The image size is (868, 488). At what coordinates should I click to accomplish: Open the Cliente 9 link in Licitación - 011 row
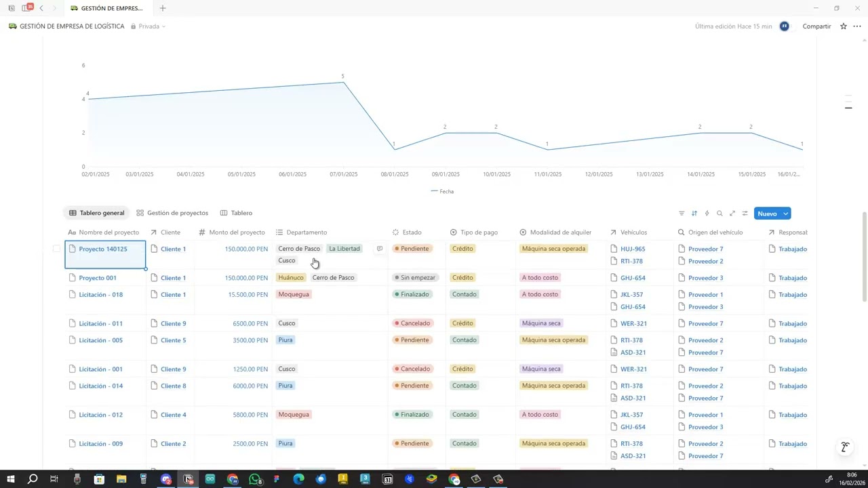173,323
